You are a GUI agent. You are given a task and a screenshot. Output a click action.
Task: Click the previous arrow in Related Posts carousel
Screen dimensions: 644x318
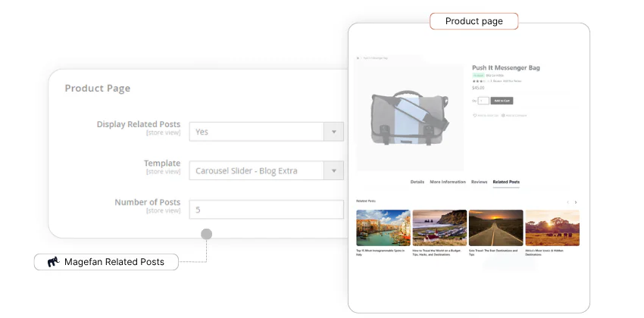pyautogui.click(x=567, y=202)
